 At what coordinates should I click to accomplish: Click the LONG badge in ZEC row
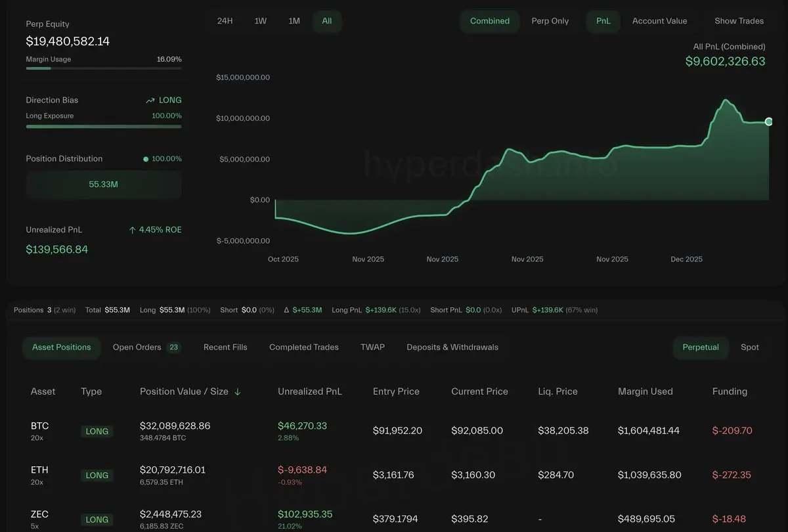(x=97, y=520)
